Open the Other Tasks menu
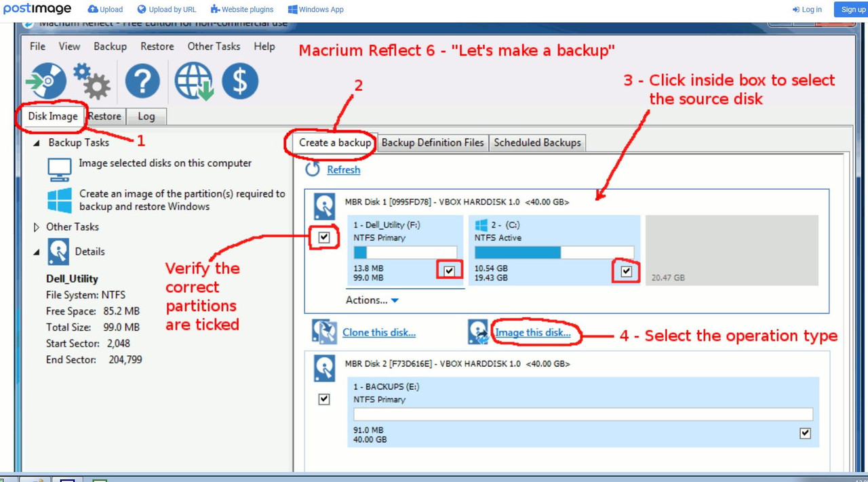Image resolution: width=868 pixels, height=482 pixels. tap(214, 46)
